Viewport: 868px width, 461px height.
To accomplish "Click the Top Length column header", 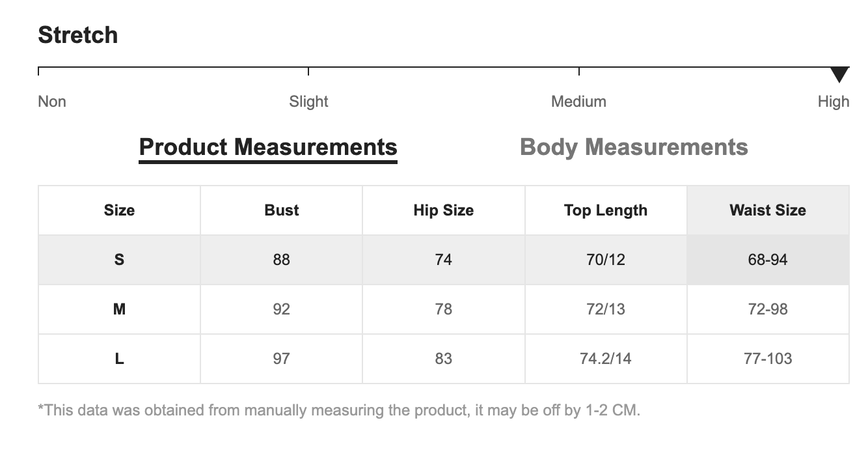I will coord(605,210).
